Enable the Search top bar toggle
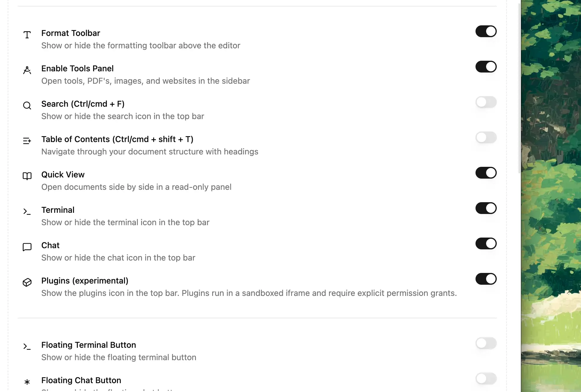Viewport: 581px width, 392px height. click(486, 102)
